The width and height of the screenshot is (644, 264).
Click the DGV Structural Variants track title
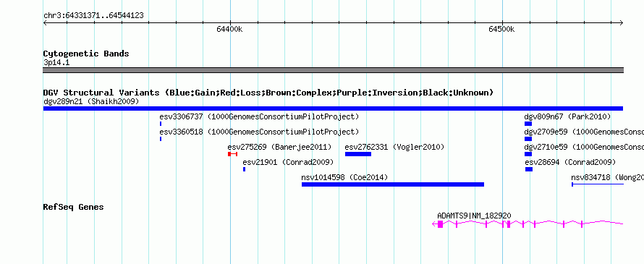pyautogui.click(x=268, y=93)
